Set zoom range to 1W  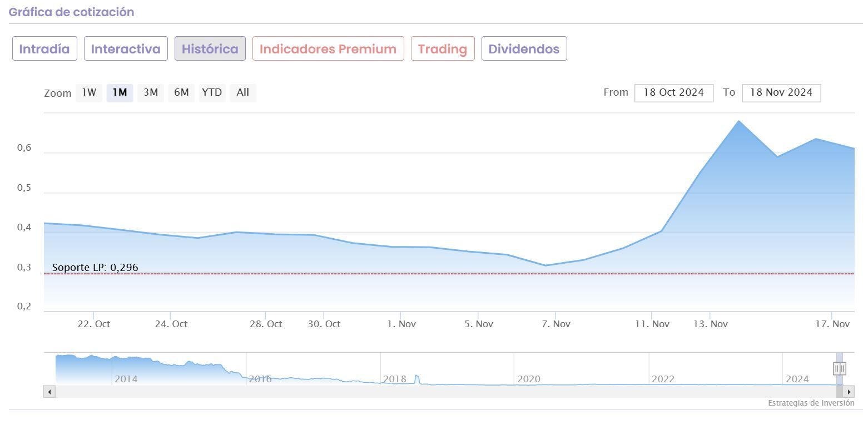[x=89, y=92]
